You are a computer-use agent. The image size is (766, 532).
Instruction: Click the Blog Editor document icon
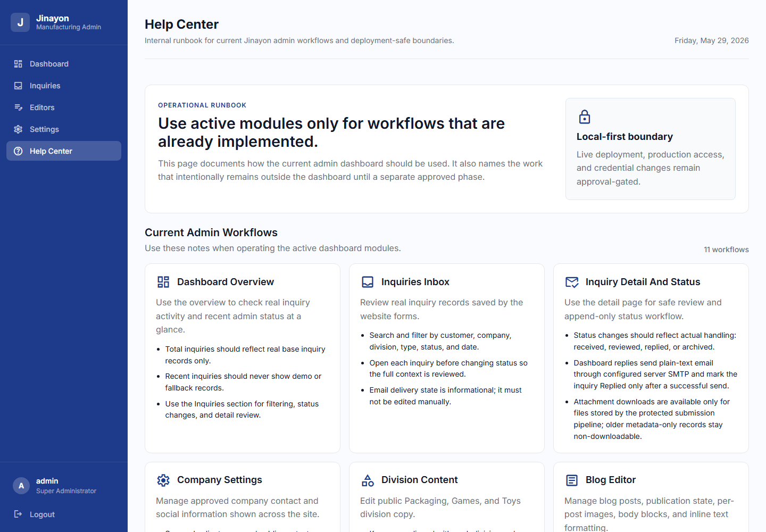point(572,480)
